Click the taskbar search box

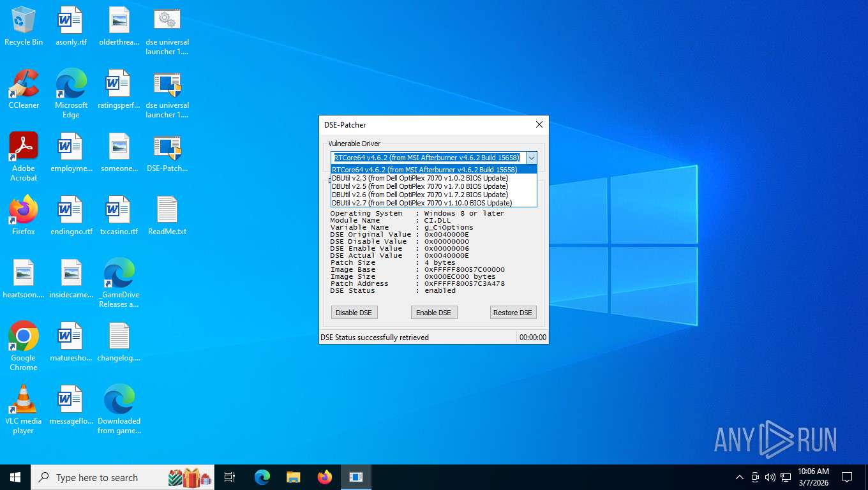[x=123, y=477]
